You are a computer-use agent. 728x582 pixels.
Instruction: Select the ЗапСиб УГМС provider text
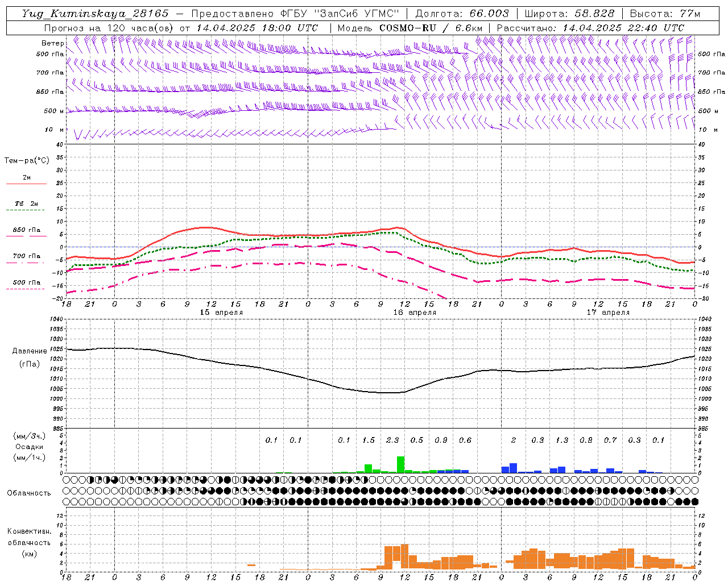coord(357,14)
